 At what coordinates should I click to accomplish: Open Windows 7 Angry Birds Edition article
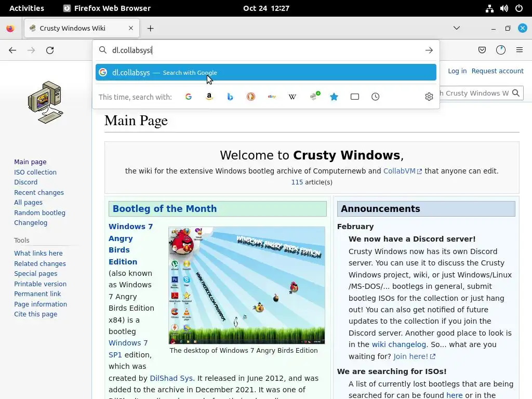point(130,244)
